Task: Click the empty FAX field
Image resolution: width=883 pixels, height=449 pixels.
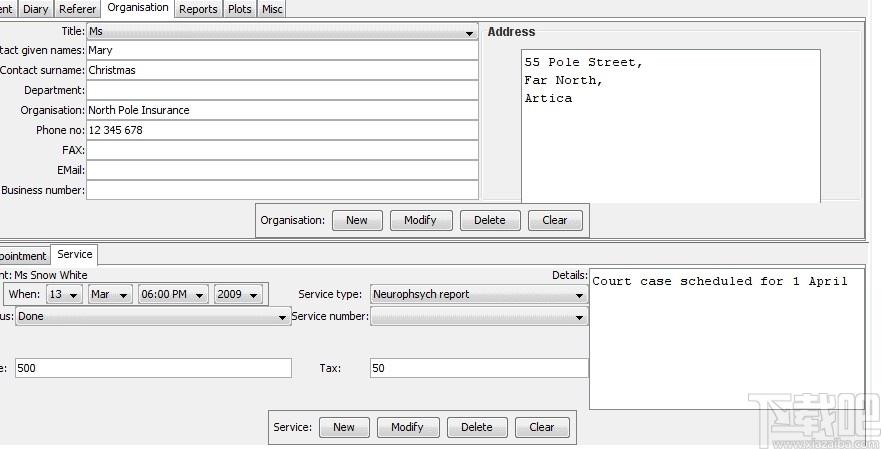Action: 282,150
